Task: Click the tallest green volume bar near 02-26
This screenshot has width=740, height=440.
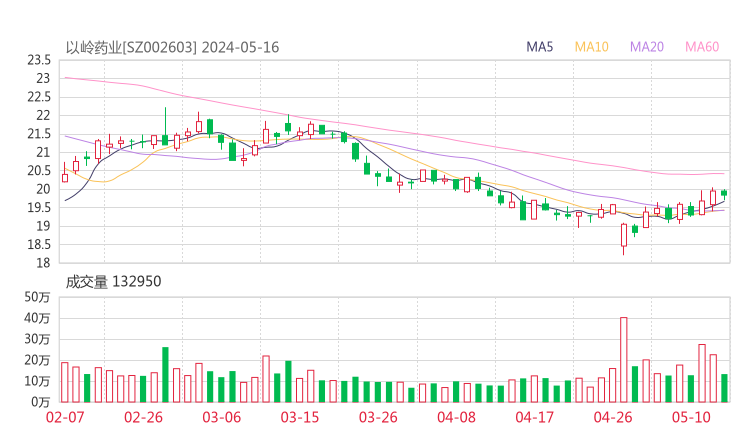Action: [x=165, y=375]
